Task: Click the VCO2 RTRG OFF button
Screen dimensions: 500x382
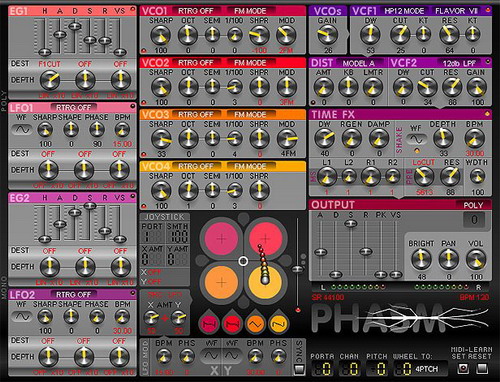Action: [x=196, y=63]
